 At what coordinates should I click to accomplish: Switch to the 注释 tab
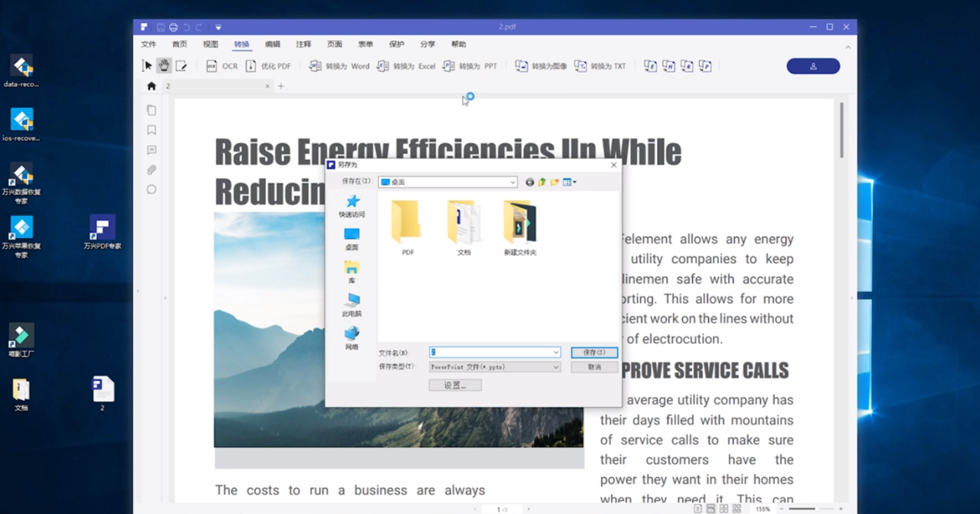pyautogui.click(x=303, y=44)
